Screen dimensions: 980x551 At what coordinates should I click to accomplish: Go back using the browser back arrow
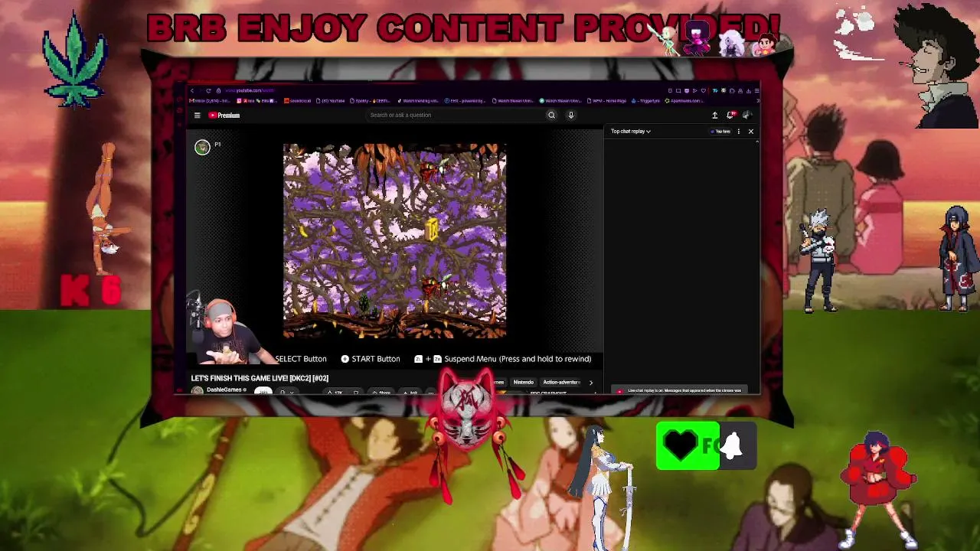(192, 90)
